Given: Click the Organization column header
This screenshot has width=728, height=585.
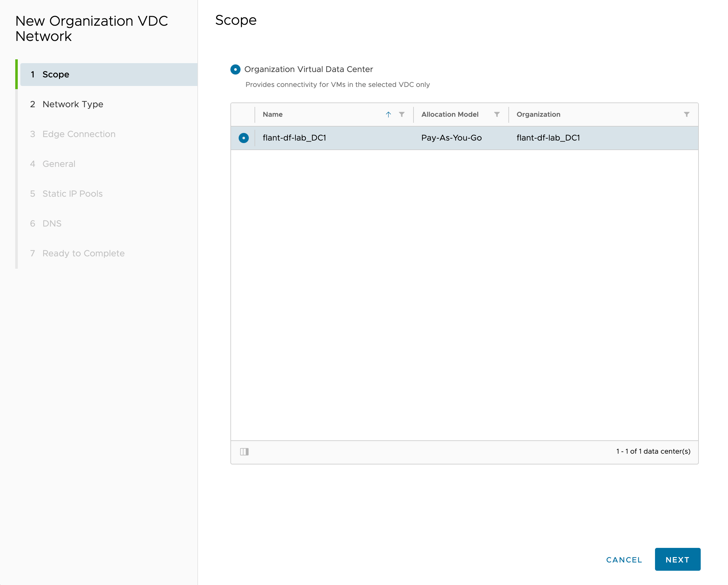Looking at the screenshot, I should coord(538,115).
